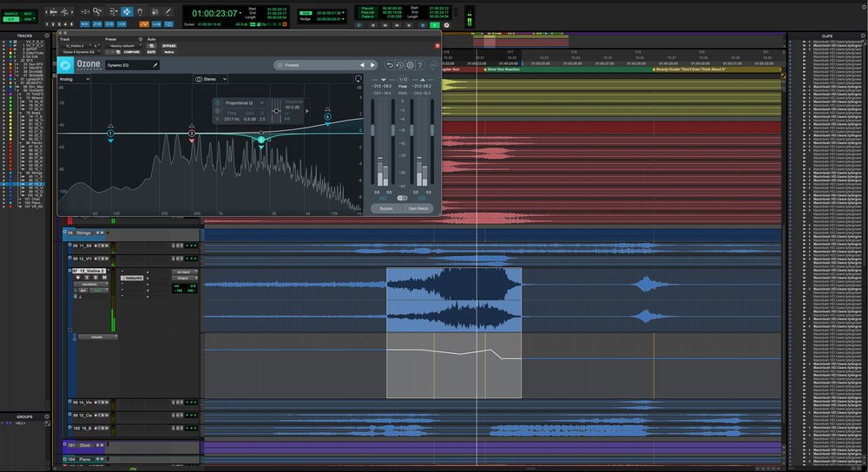Select the Scrubber tool
The image size is (868, 472).
coord(155,11)
